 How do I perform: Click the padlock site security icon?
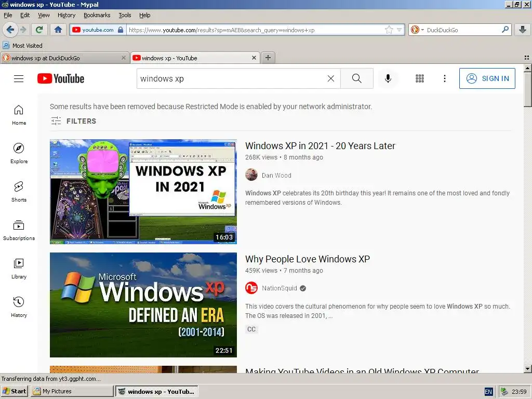point(121,30)
